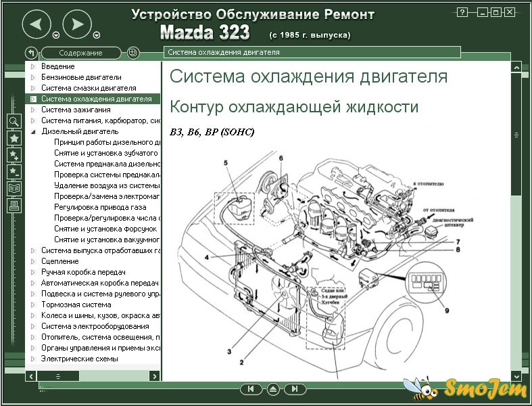The image size is (532, 406).
Task: Open Автоматическая коробка передач section
Action: pyautogui.click(x=100, y=283)
